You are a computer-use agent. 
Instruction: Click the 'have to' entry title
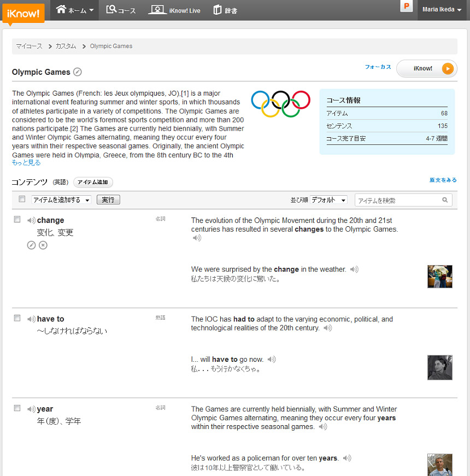pyautogui.click(x=50, y=319)
